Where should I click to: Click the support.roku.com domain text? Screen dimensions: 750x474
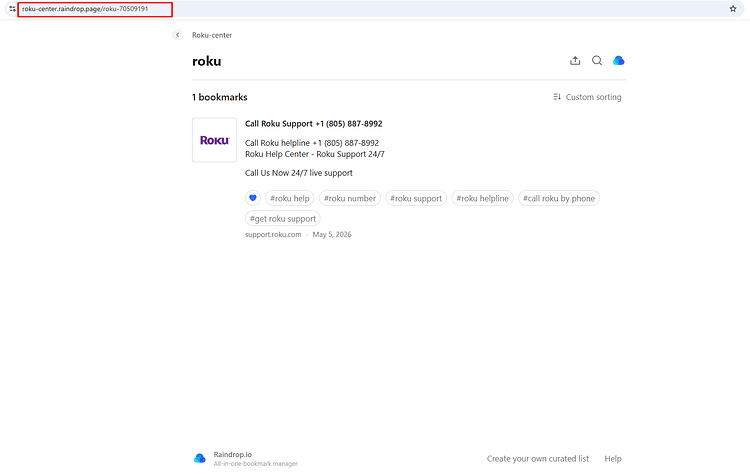point(273,234)
